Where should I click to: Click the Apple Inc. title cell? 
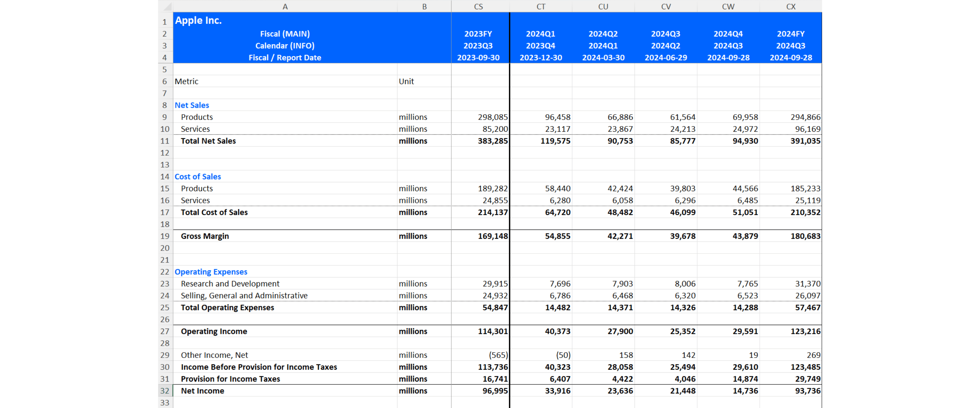tap(198, 20)
